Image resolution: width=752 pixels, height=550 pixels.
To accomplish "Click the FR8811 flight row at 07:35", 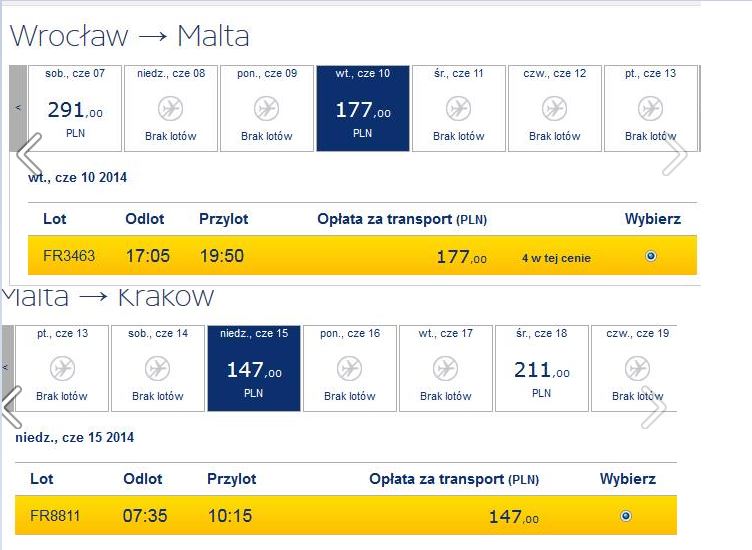I will (346, 515).
